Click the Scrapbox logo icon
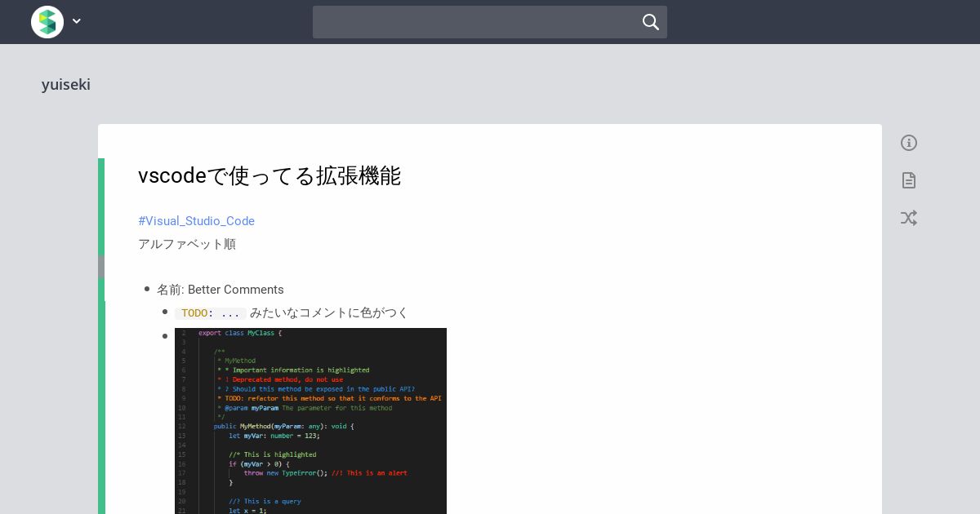Viewport: 980px width, 514px height. (47, 22)
